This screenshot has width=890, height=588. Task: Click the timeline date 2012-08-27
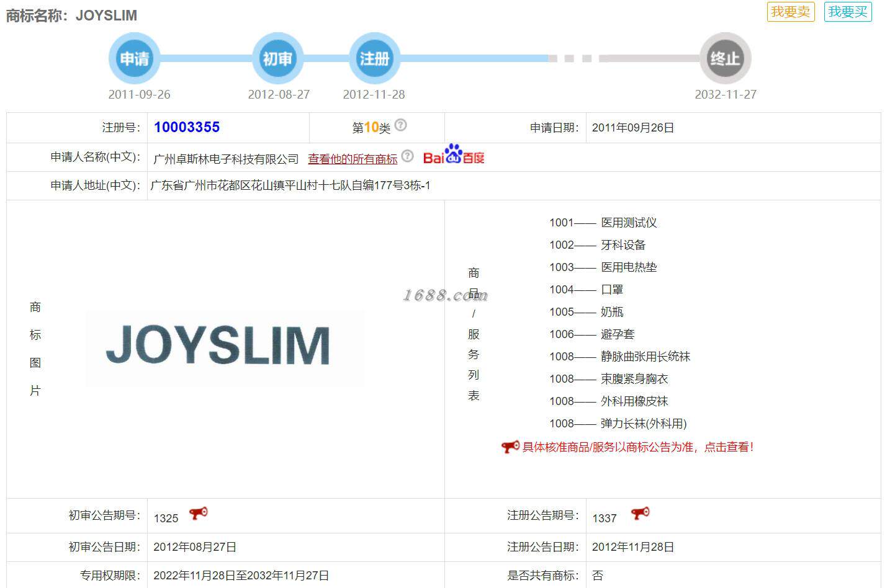(279, 94)
